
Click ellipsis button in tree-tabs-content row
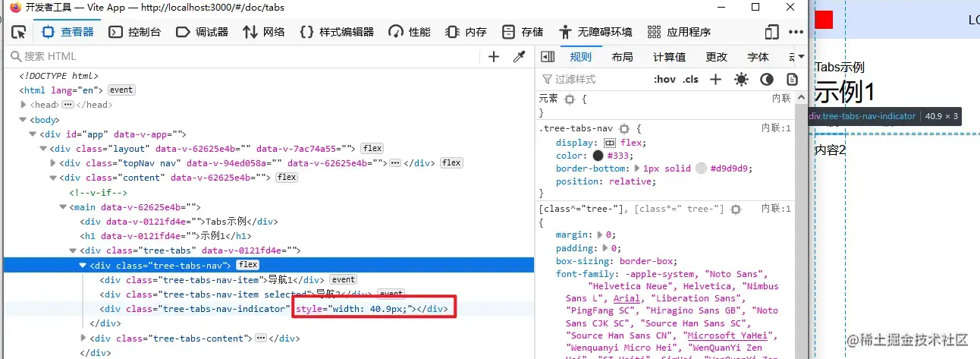[x=261, y=338]
